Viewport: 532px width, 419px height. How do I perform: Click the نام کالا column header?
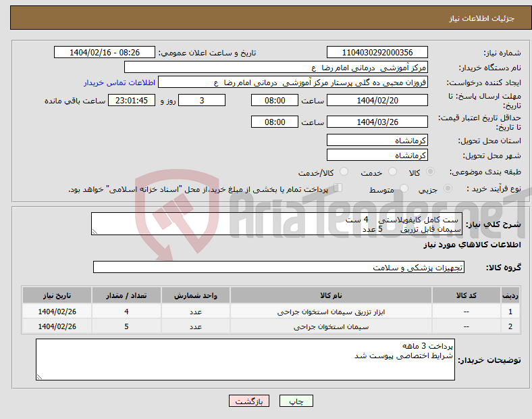[x=331, y=295]
